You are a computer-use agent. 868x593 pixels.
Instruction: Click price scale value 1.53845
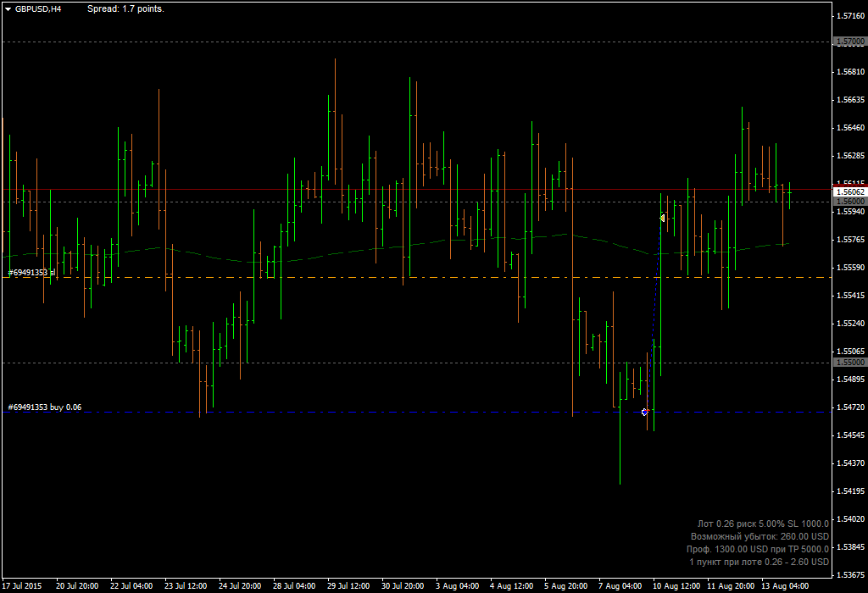click(850, 546)
